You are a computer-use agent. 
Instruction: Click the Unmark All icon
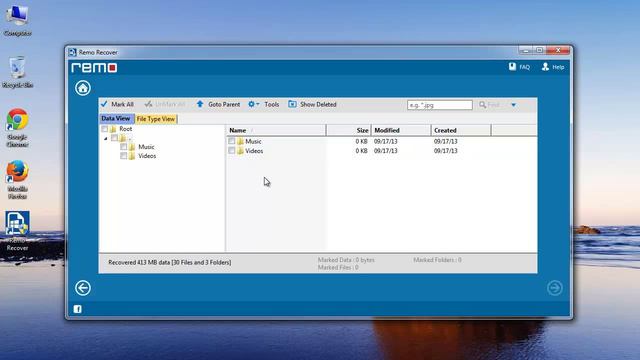pyautogui.click(x=149, y=104)
